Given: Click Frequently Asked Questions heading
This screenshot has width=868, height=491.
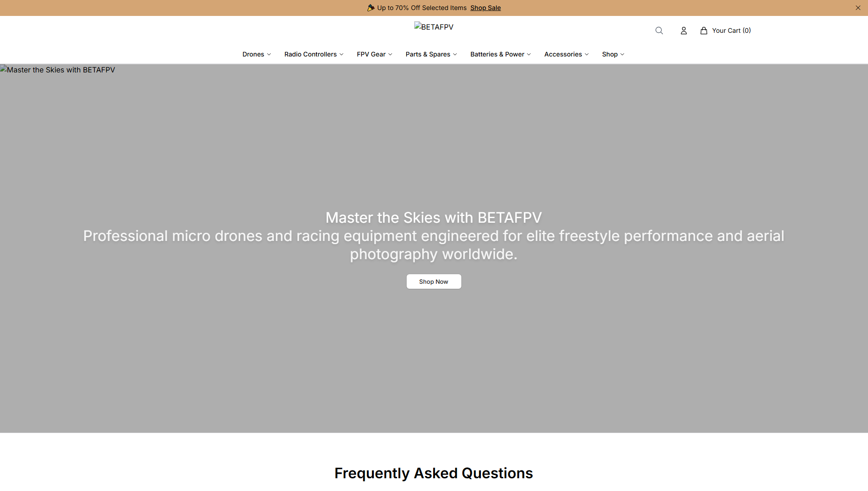Looking at the screenshot, I should point(434,473).
